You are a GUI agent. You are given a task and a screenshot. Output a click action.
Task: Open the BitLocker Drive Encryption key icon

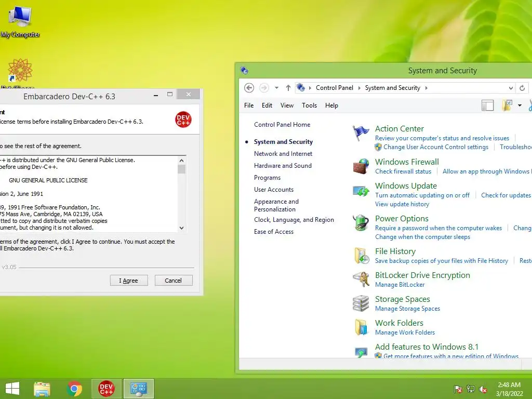pos(361,279)
